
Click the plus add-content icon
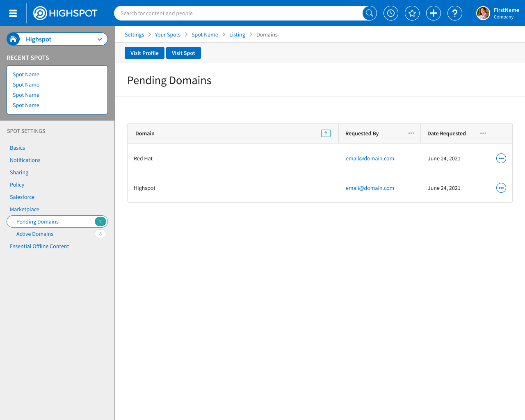(434, 13)
